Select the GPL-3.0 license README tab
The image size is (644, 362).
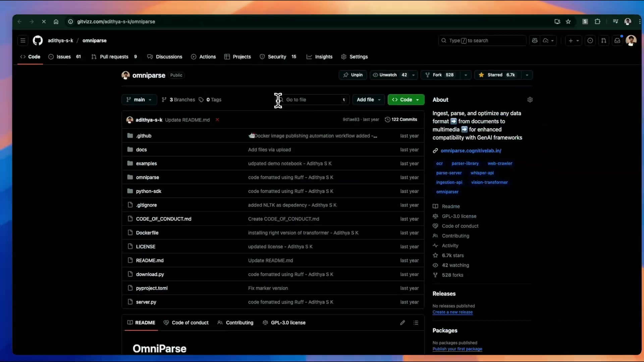pyautogui.click(x=284, y=322)
